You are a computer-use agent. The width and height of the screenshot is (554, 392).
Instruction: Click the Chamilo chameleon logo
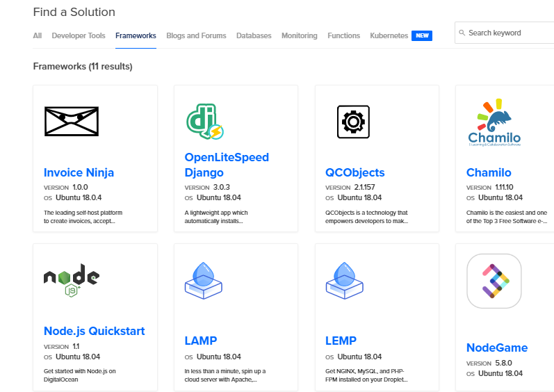click(494, 122)
